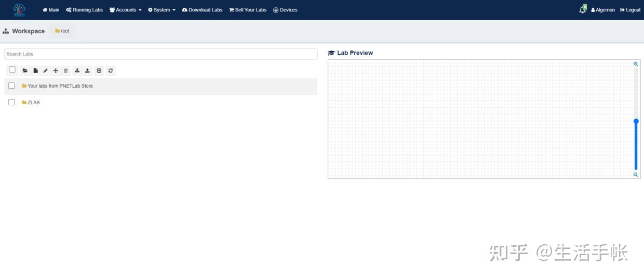Click the Logout link
This screenshot has width=644, height=279.
[630, 10]
